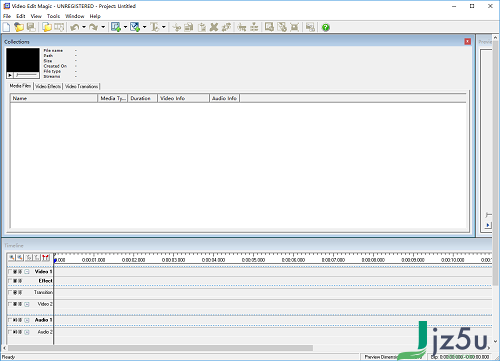The image size is (500, 361).
Task: Open dropdown next to second add-to-timeline icon
Action: [144, 27]
